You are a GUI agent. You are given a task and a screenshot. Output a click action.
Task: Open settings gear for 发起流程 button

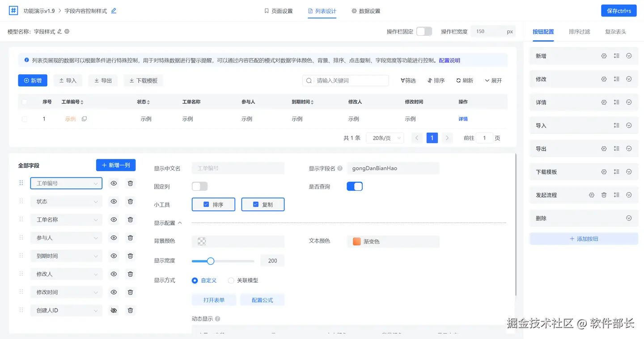[591, 195]
